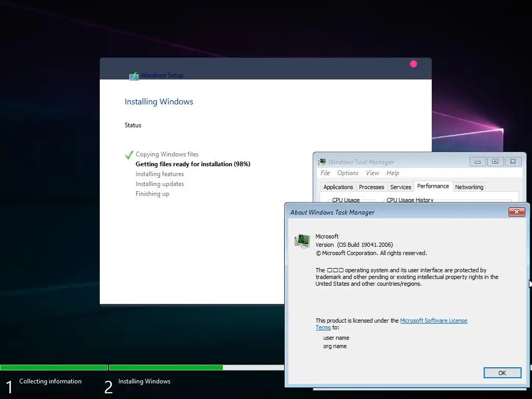Click 'Getting files ready for installation (98%)' text
This screenshot has width=532, height=399.
pos(193,164)
